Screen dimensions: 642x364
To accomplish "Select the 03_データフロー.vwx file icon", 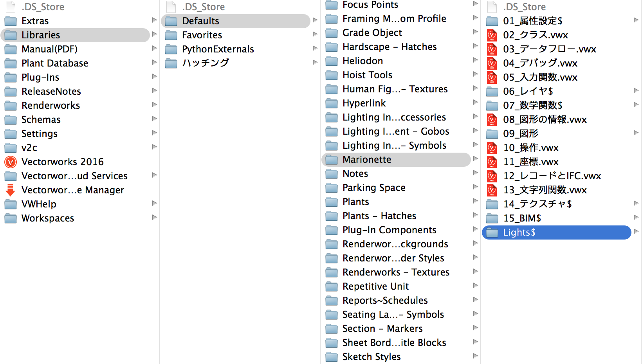I will point(492,49).
